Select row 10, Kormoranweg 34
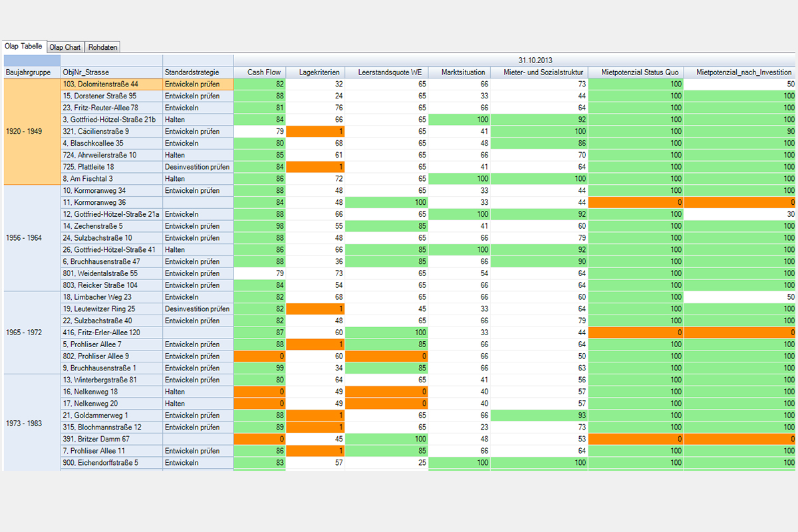 pos(112,191)
